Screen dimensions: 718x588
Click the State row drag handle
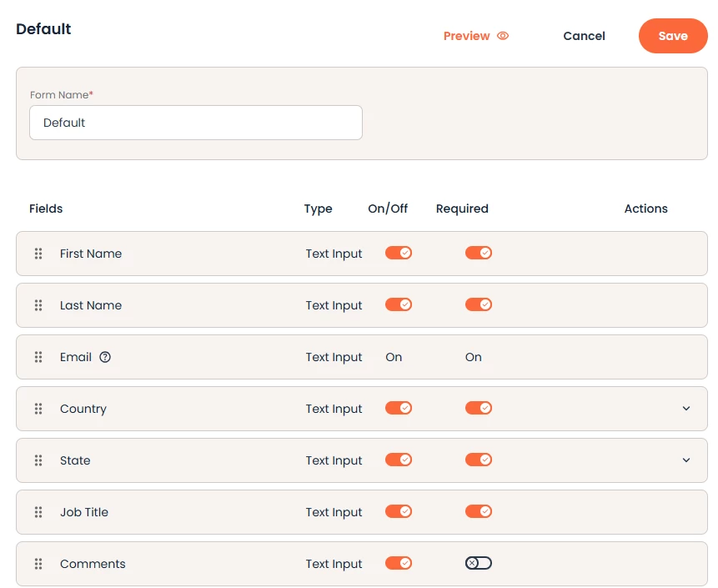click(x=38, y=460)
